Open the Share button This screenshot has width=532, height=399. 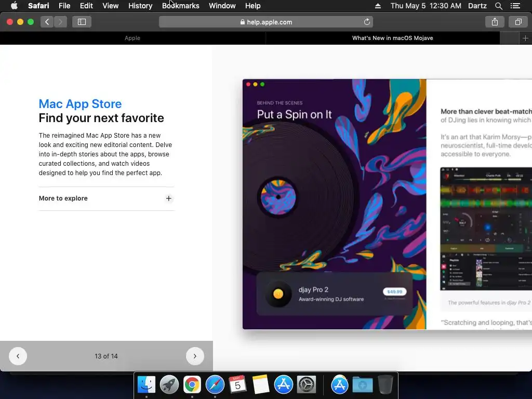point(495,22)
